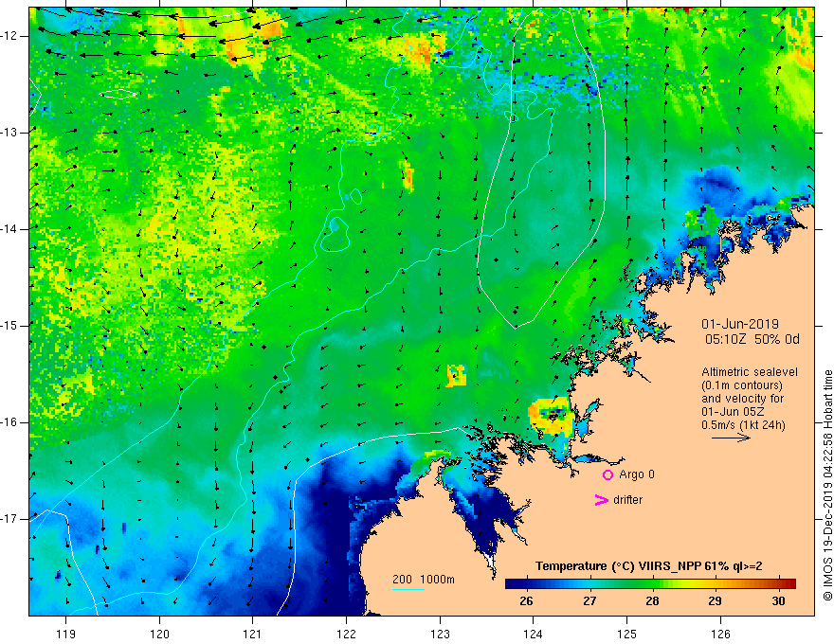Click the latitude '-14' axis label
The height and width of the screenshot is (644, 834).
[9, 229]
